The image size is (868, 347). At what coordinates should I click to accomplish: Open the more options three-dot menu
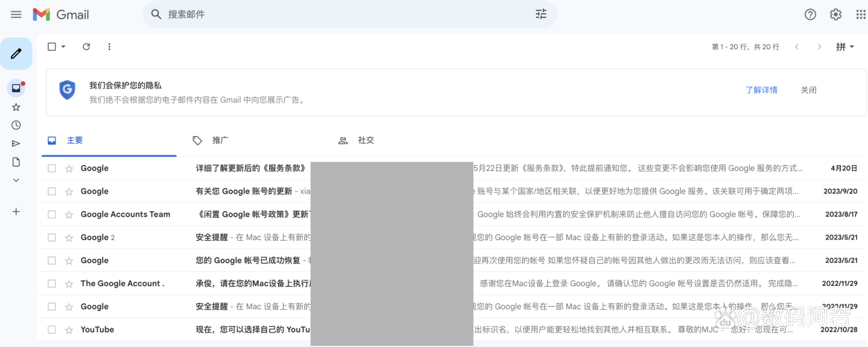coord(109,46)
